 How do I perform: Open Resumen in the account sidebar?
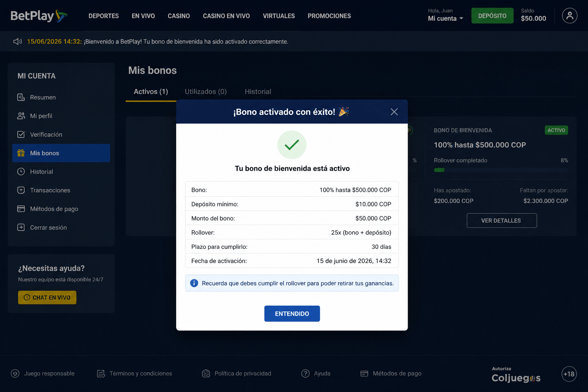61,97
